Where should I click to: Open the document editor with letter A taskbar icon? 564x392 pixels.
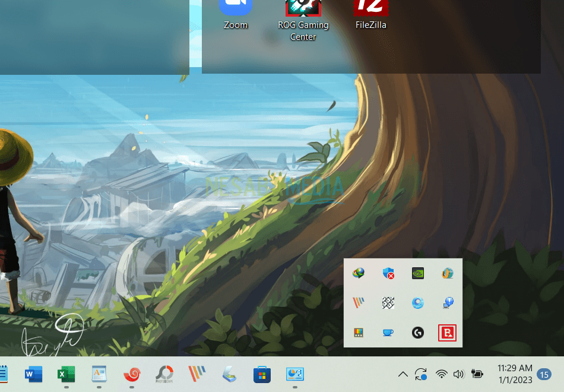point(99,374)
